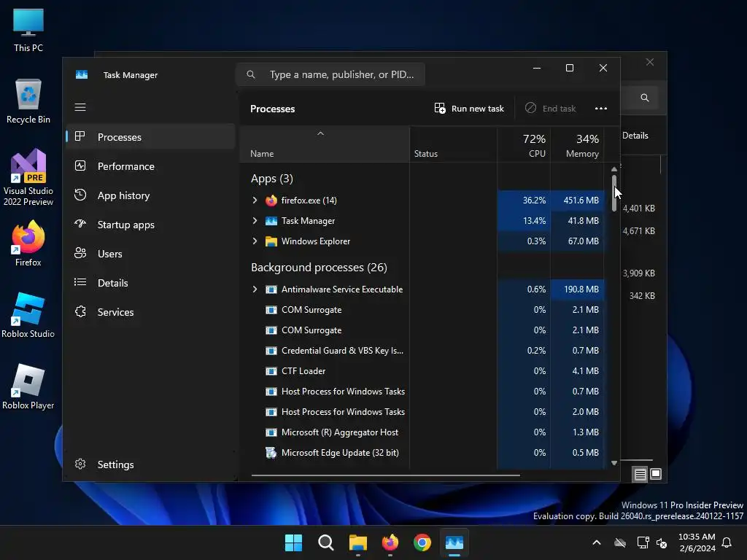Open This PC desktop icon
Viewport: 747px width, 560px height.
[28, 30]
